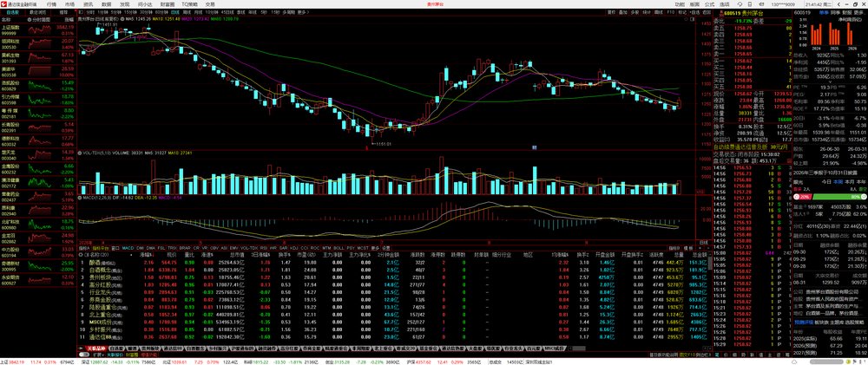This screenshot has height=365, width=868.
Task: Open the TQ策略 menu
Action: coord(190,3)
